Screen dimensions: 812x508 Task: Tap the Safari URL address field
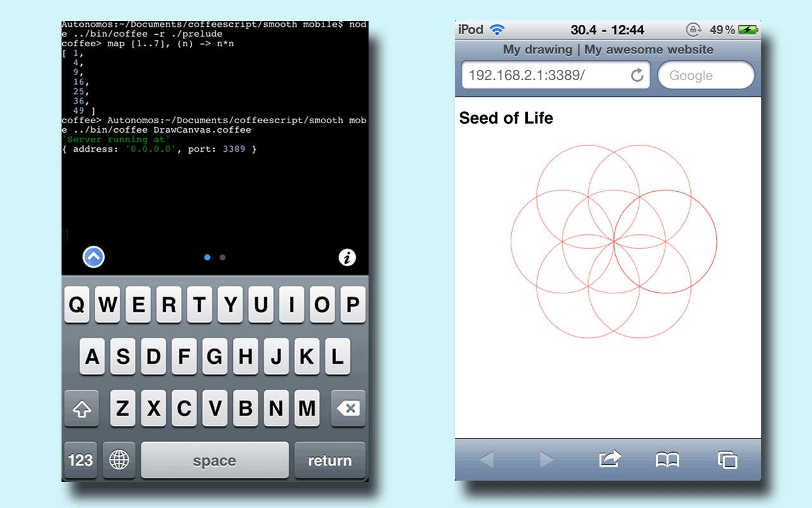tap(556, 76)
